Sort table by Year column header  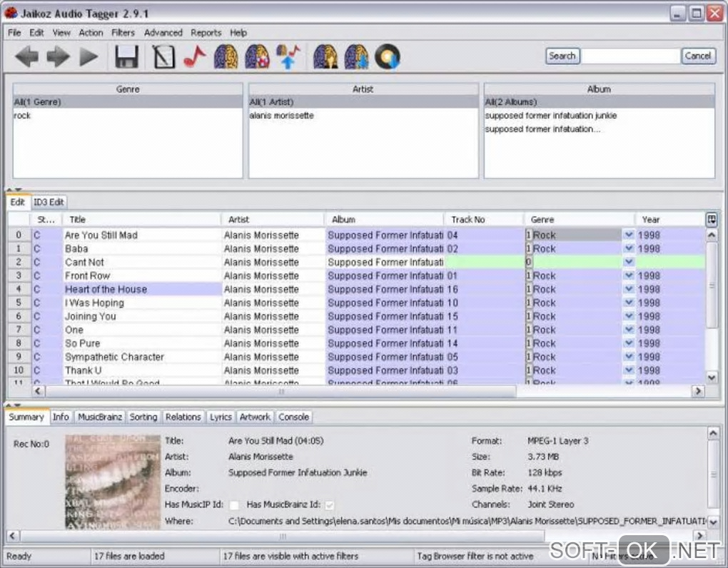pos(670,220)
